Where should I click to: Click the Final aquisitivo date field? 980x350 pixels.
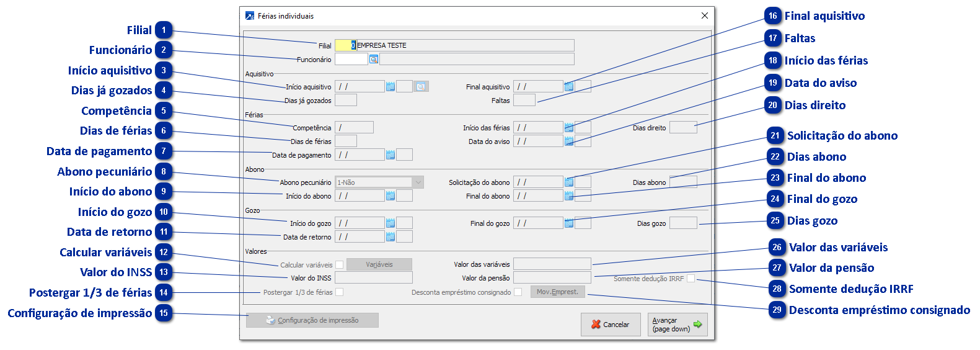[x=538, y=86]
